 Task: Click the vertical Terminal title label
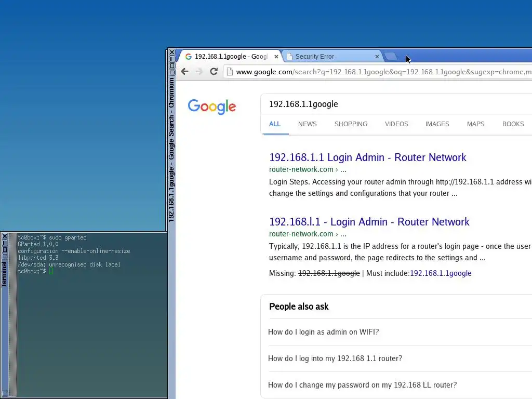click(x=4, y=274)
